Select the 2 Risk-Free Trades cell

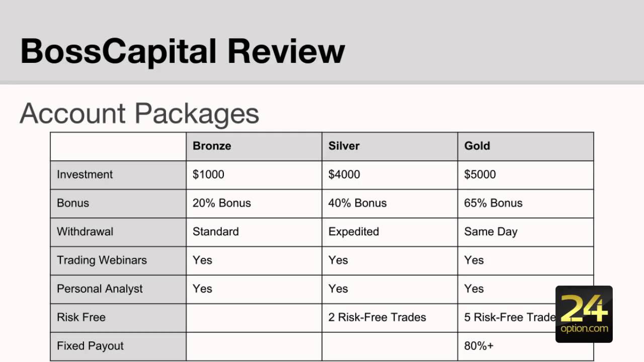point(377,318)
